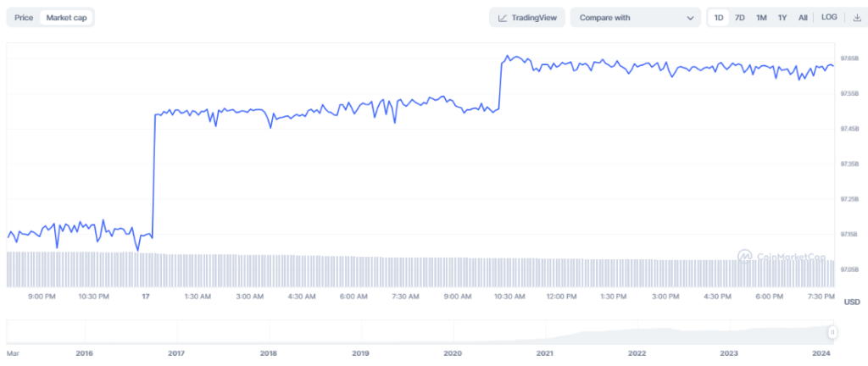The height and width of the screenshot is (366, 868).
Task: Click the CoinMarketCap watermark logo
Action: (743, 254)
